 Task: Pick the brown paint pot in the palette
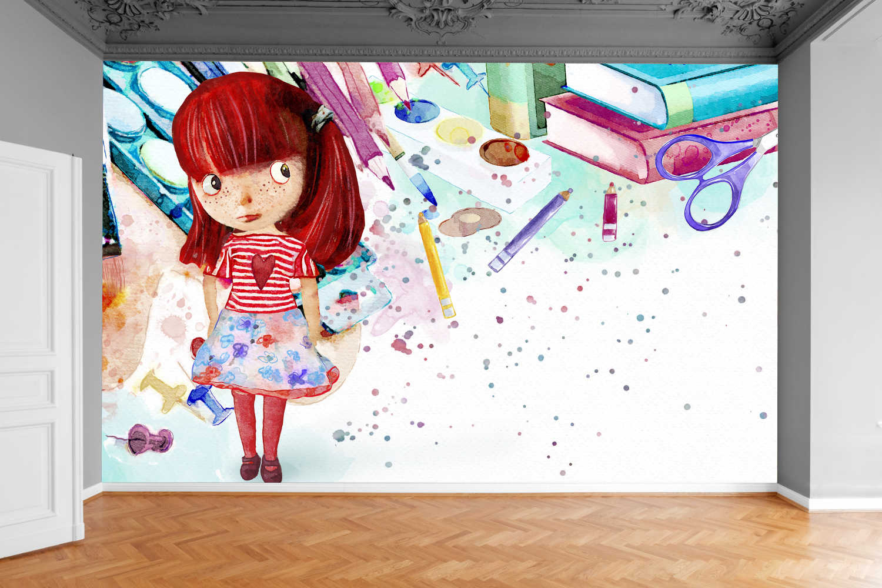504,152
